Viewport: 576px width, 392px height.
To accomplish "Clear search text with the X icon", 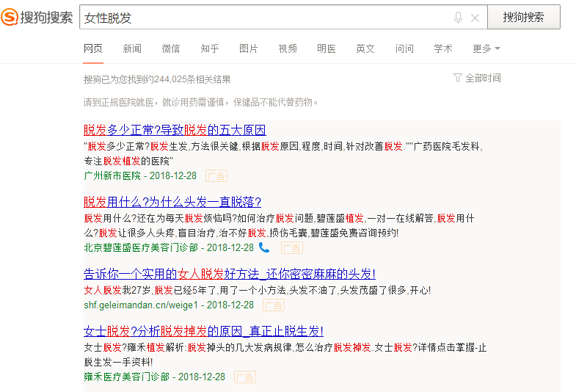I will point(475,18).
